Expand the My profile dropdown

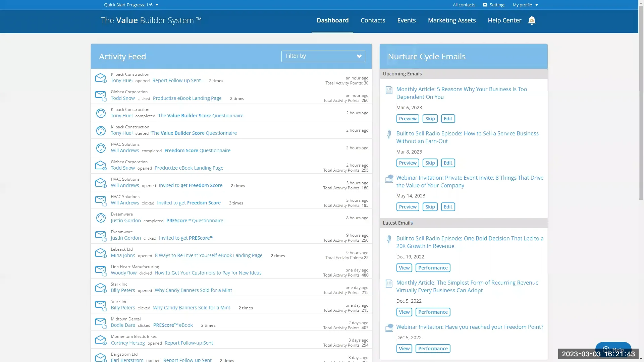click(x=525, y=5)
